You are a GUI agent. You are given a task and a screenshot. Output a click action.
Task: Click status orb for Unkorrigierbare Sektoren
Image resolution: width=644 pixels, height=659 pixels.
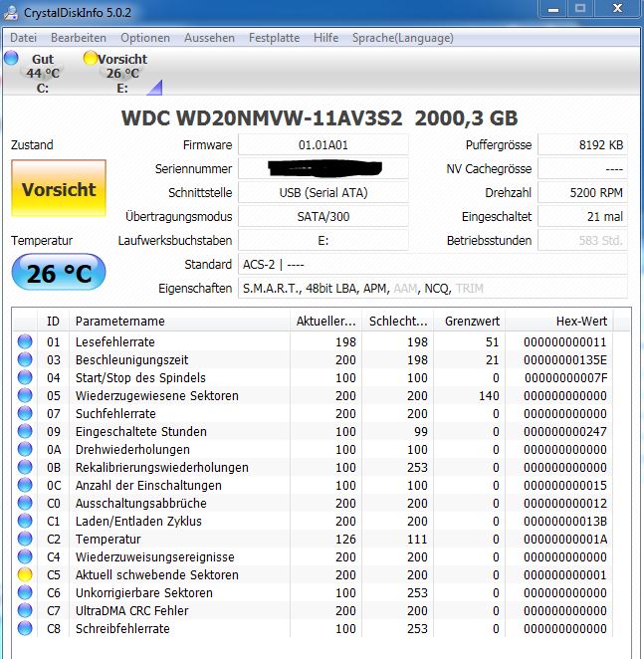tap(25, 592)
